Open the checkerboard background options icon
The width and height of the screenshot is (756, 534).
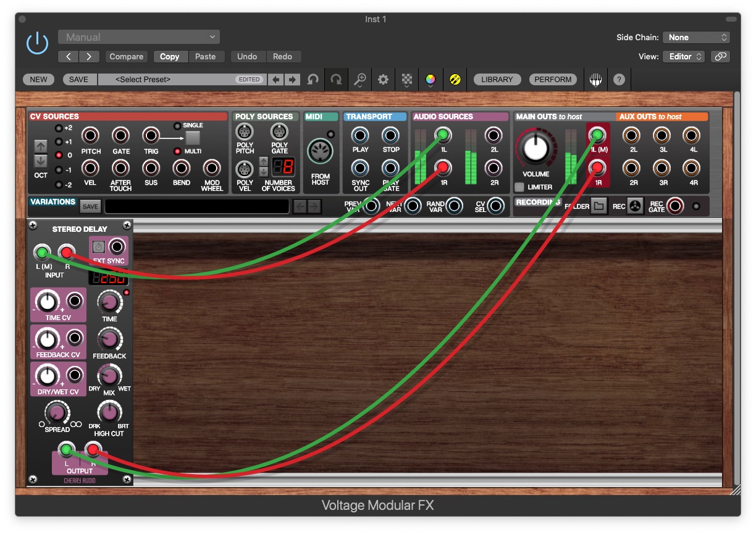click(407, 79)
